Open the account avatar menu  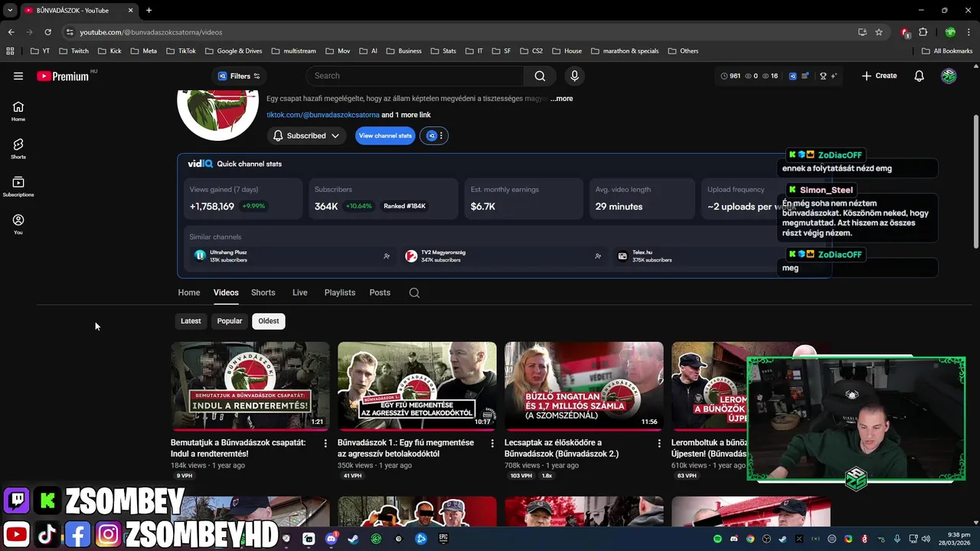click(x=949, y=76)
